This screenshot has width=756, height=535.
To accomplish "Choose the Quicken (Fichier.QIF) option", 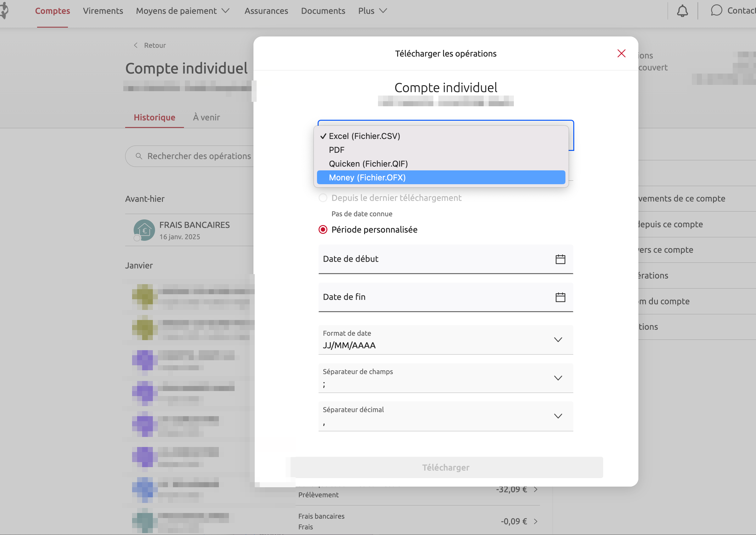I will 441,164.
